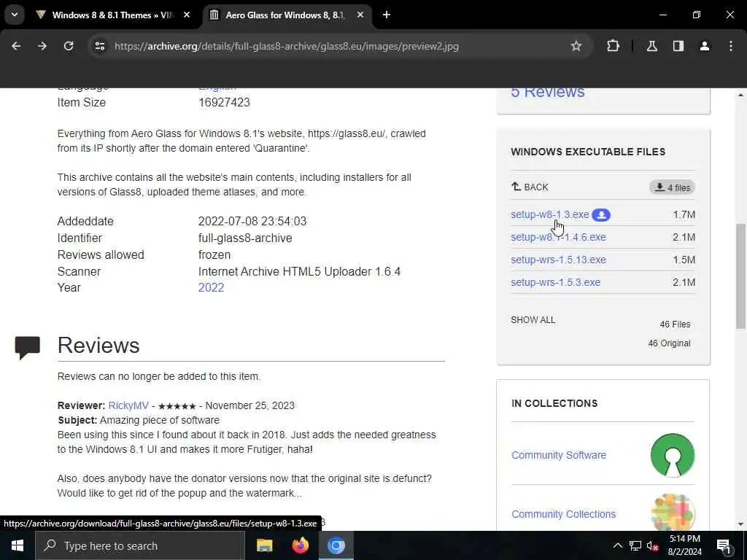Open the network status tray icon
747x560 pixels.
click(x=635, y=545)
